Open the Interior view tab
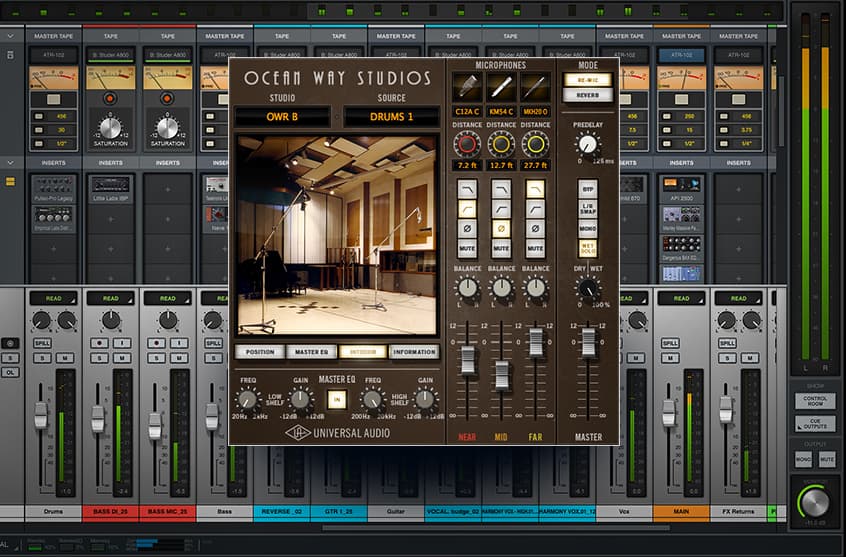Screen dimensions: 846x557 pyautogui.click(x=363, y=352)
